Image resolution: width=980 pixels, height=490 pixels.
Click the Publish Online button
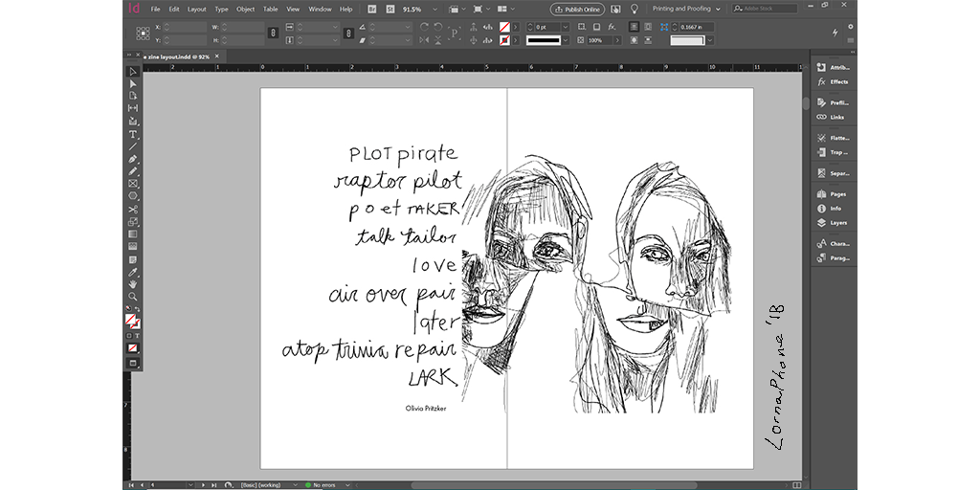click(x=577, y=9)
